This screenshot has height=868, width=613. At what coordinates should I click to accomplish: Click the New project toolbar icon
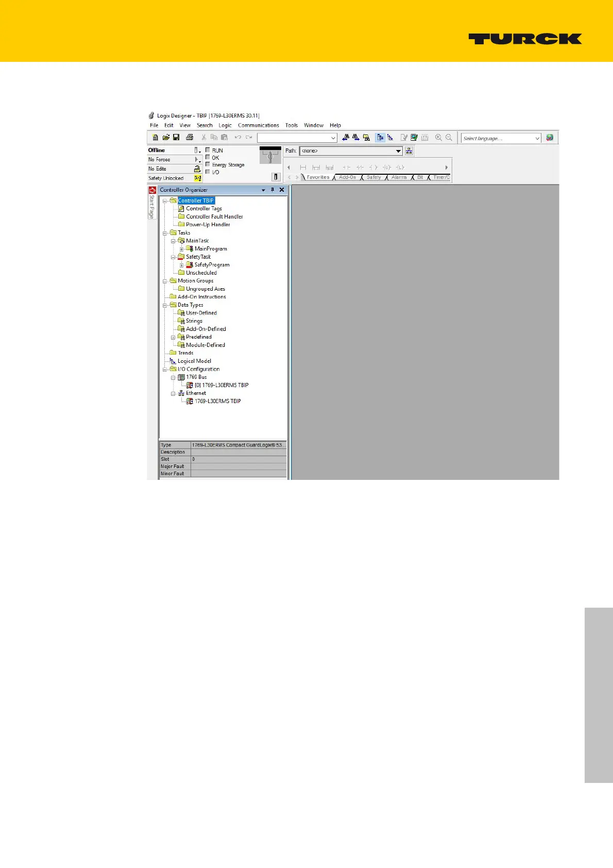point(155,138)
